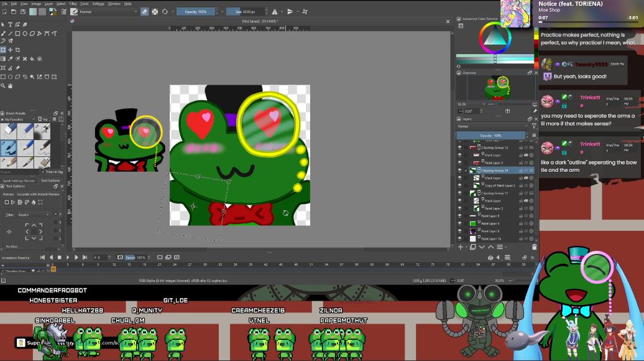Pick the Crop tool
The image size is (644, 361).
point(17,50)
